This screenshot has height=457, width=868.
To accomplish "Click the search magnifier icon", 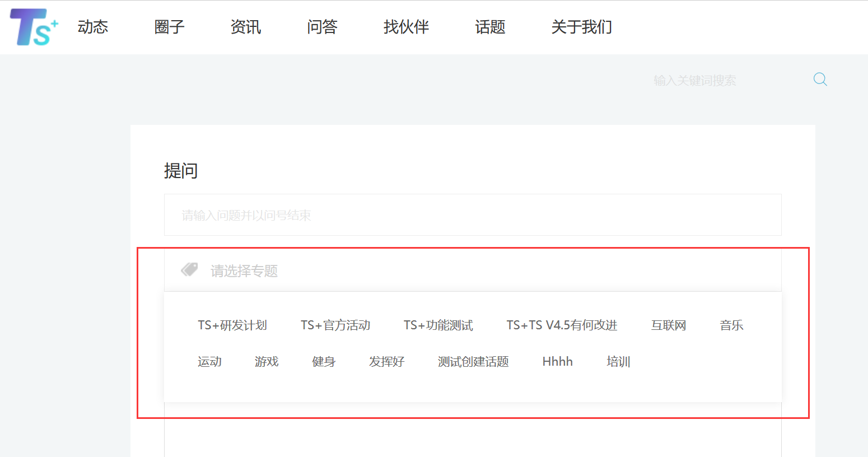I will [x=820, y=80].
